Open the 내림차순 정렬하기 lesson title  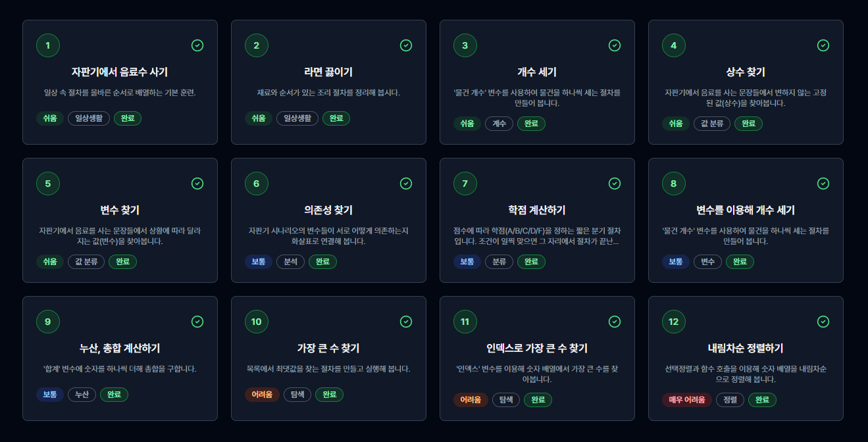tap(746, 348)
